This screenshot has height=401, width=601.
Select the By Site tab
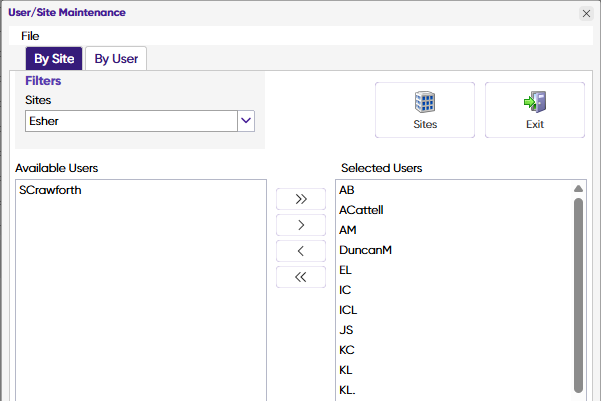(x=54, y=59)
